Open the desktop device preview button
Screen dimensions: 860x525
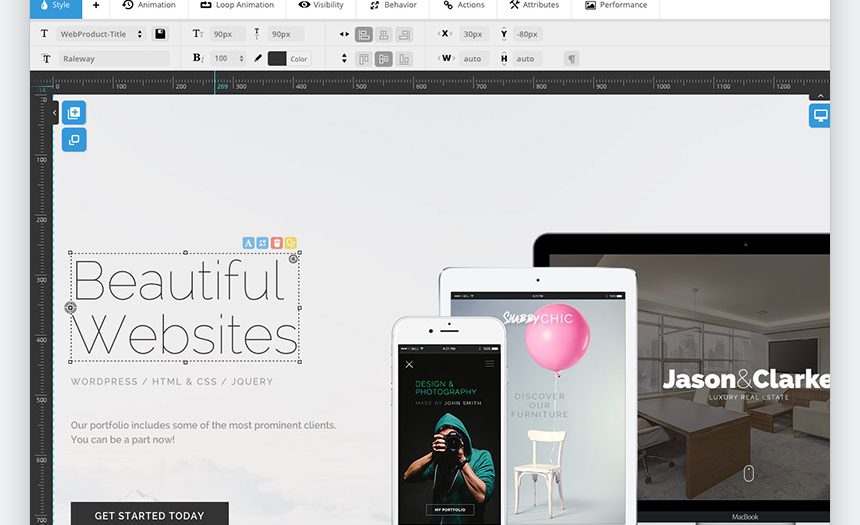click(820, 116)
